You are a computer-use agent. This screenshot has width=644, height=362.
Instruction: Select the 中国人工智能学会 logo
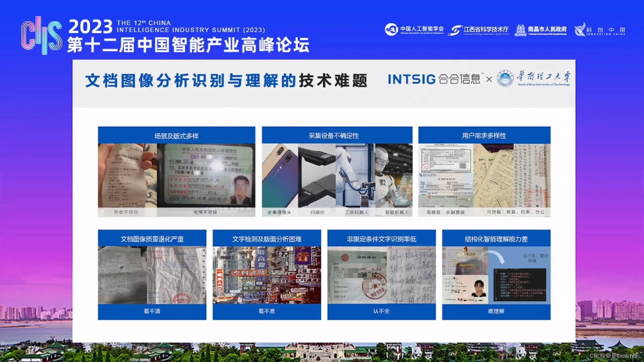(x=414, y=29)
